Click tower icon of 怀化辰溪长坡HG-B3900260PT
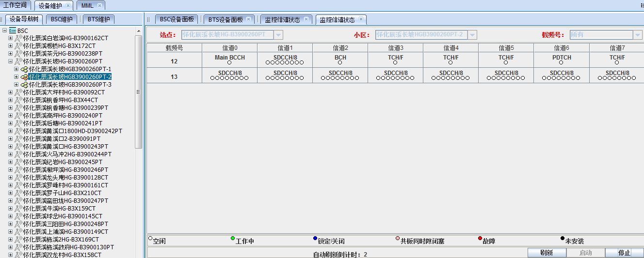Screen dimensions: 644x258 pos(19,61)
